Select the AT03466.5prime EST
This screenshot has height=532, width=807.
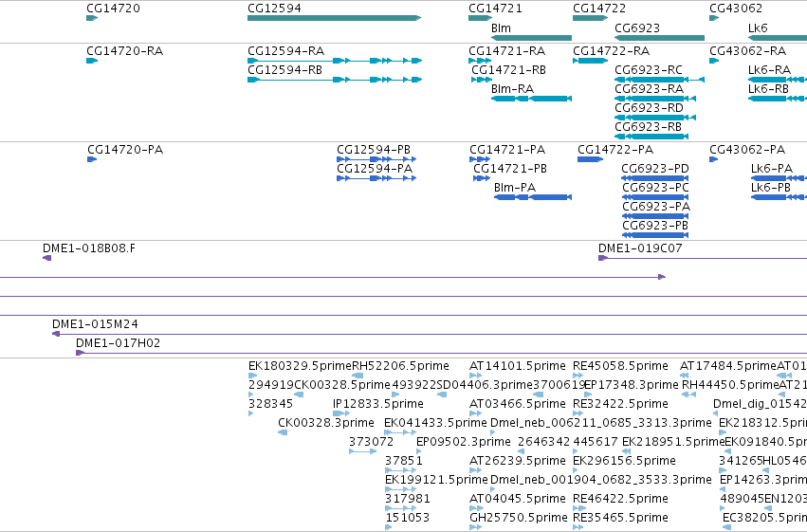pyautogui.click(x=475, y=413)
